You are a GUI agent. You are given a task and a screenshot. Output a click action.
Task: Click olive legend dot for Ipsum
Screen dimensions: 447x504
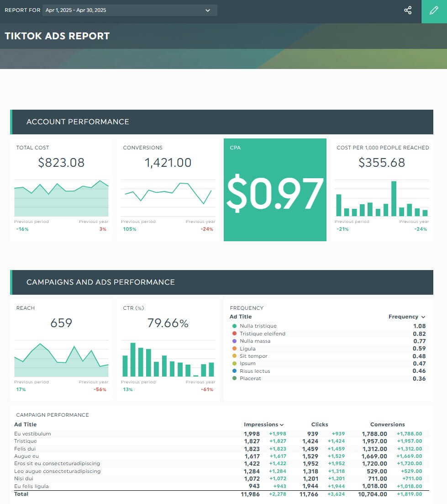234,364
